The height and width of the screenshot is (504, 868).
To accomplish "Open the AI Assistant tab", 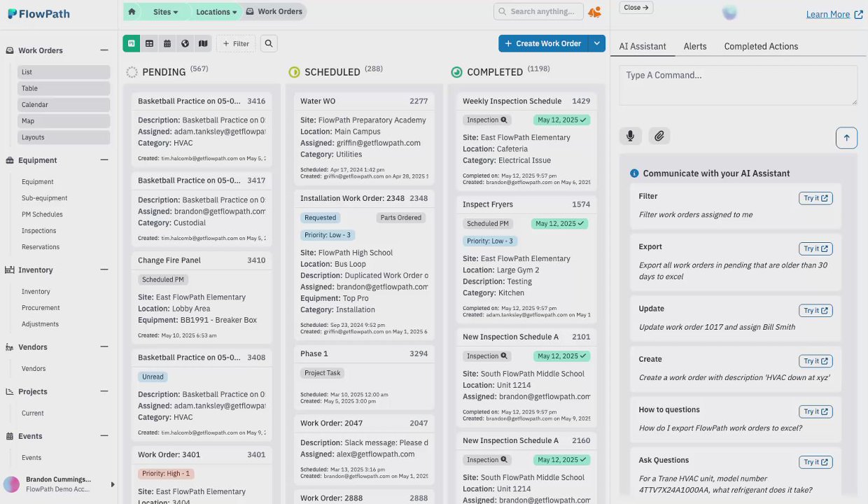I will (643, 46).
